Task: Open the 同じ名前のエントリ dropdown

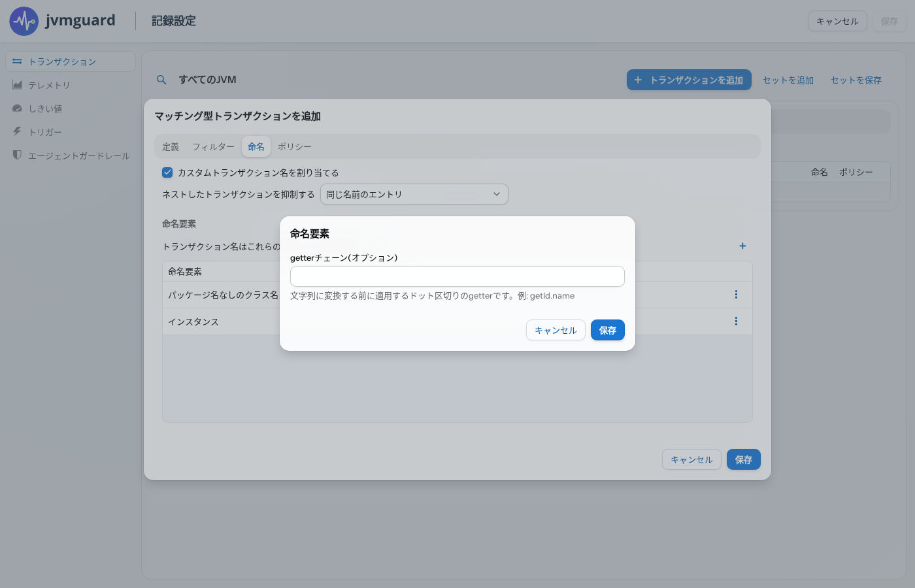Action: click(x=414, y=194)
